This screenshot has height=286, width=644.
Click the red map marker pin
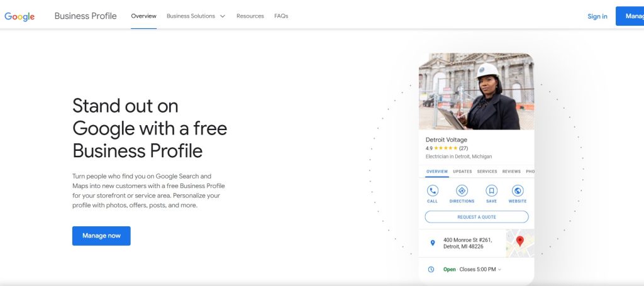click(519, 241)
